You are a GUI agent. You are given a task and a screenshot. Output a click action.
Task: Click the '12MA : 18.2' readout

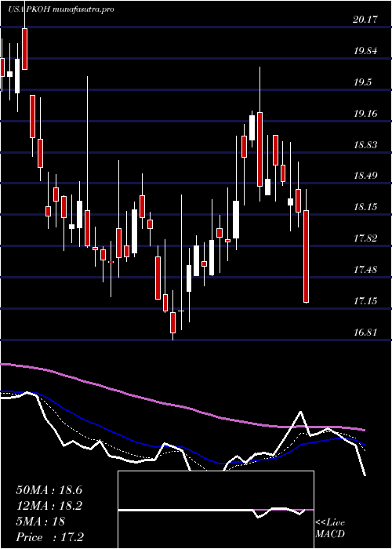pyautogui.click(x=49, y=506)
